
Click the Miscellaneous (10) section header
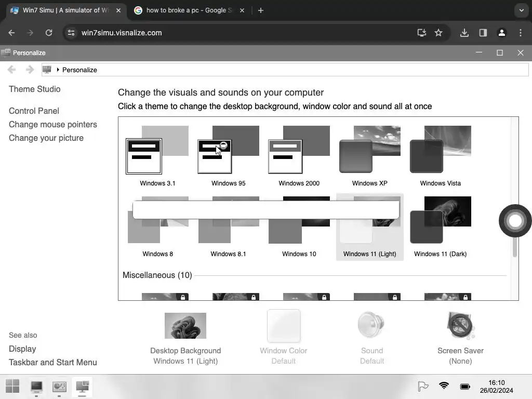coord(157,275)
